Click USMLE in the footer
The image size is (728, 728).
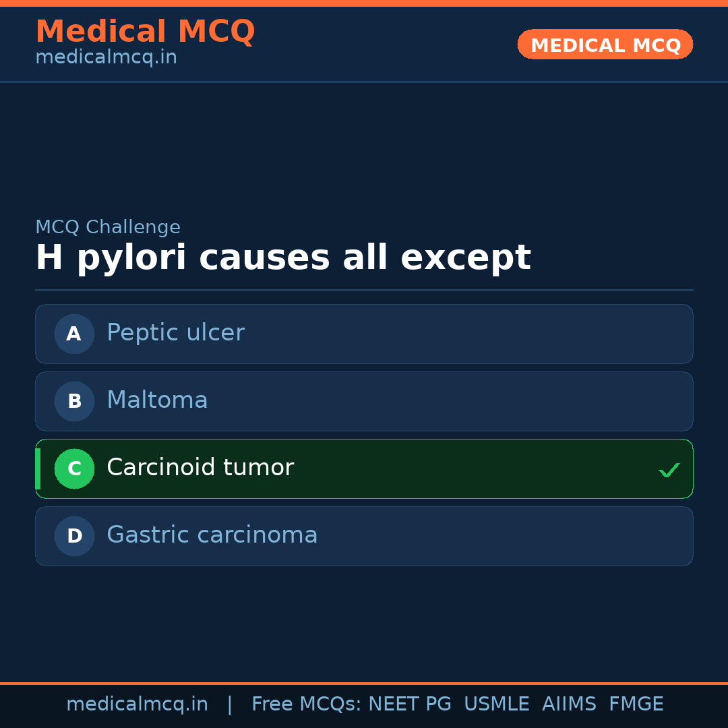click(x=496, y=704)
